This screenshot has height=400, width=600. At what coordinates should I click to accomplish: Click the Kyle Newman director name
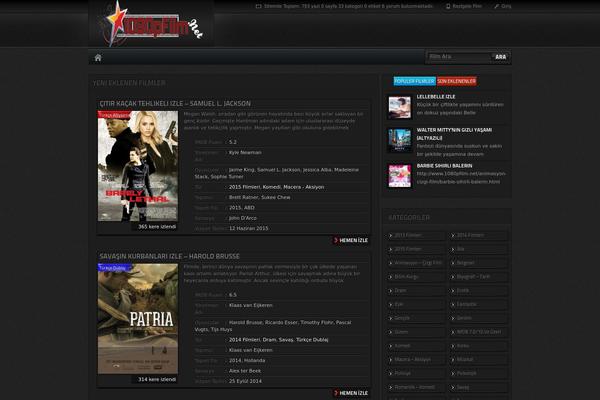245,152
